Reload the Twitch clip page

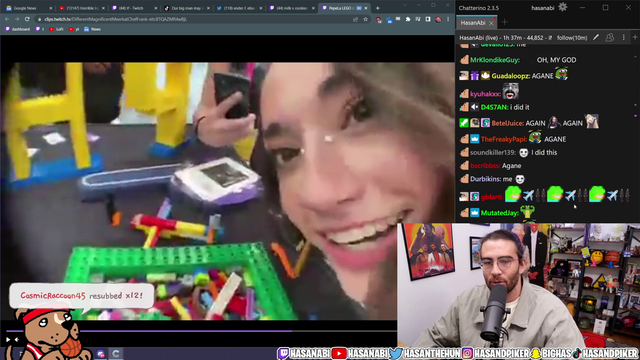pyautogui.click(x=27, y=19)
